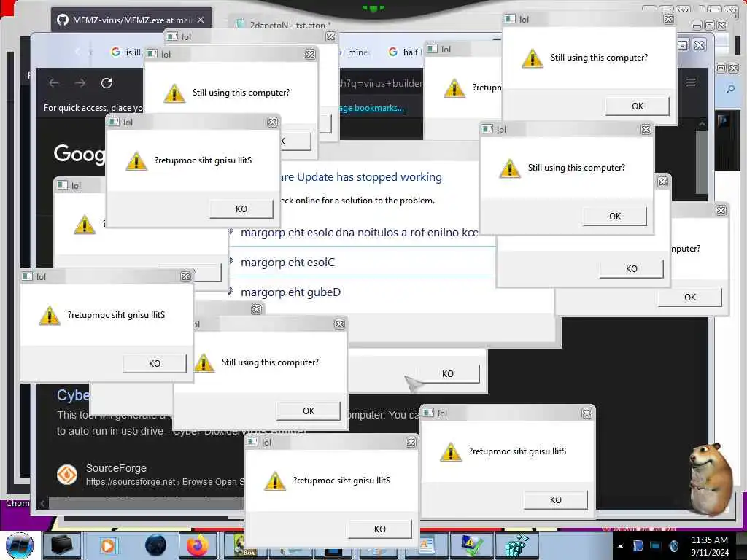Open the document editor taskbar icon

426,547
